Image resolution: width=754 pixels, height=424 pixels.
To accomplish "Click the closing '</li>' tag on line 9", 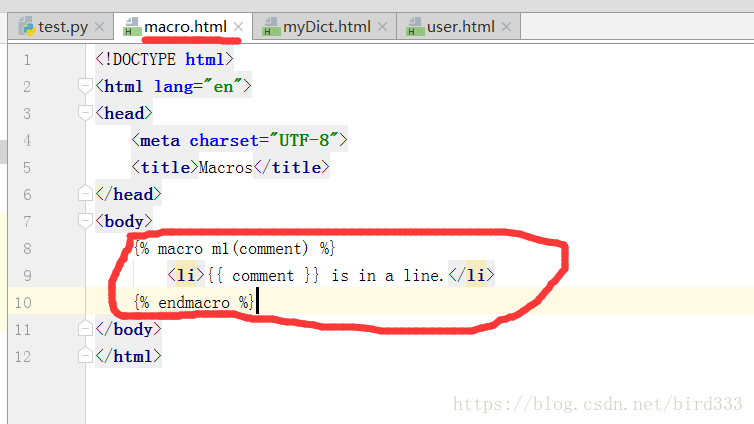I will click(471, 275).
